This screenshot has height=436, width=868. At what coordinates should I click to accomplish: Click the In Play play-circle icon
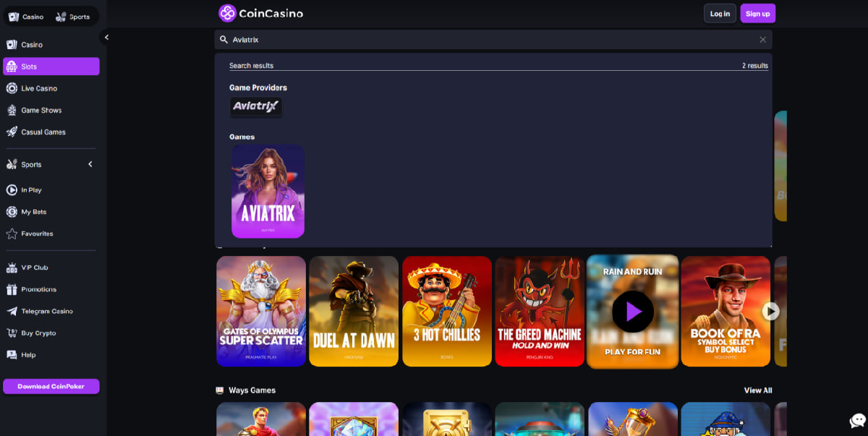click(12, 190)
